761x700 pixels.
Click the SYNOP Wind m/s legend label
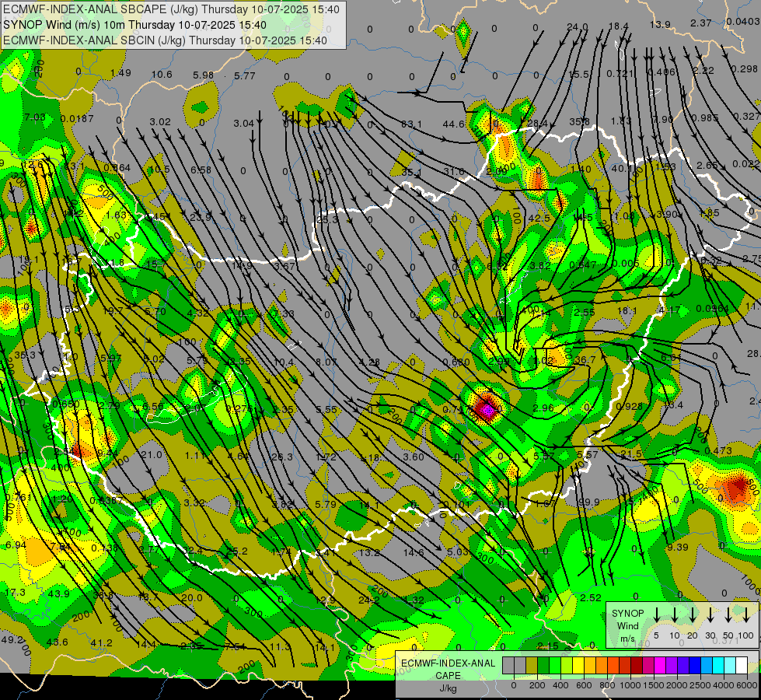627,625
